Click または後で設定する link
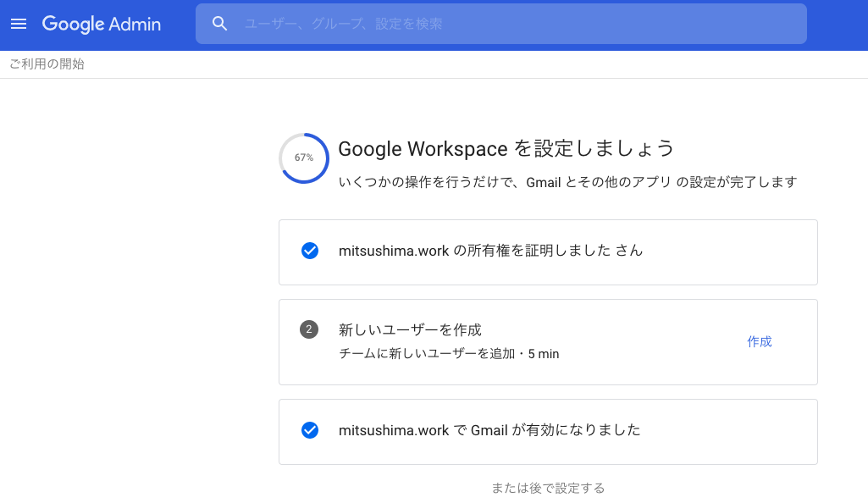This screenshot has height=503, width=868. click(548, 488)
